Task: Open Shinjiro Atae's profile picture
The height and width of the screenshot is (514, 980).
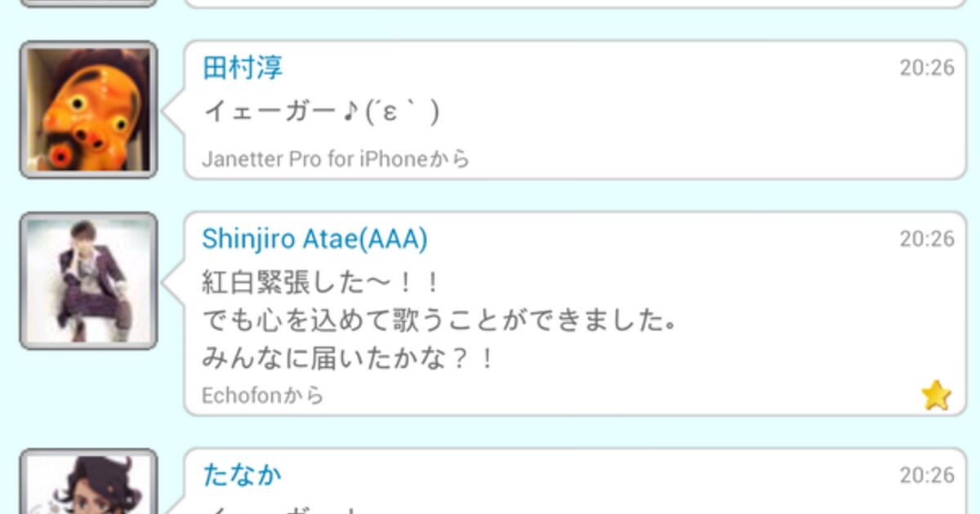Action: click(88, 281)
